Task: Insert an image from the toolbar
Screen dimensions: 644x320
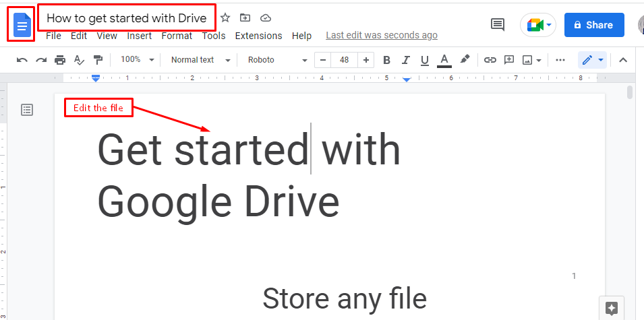Action: tap(531, 60)
